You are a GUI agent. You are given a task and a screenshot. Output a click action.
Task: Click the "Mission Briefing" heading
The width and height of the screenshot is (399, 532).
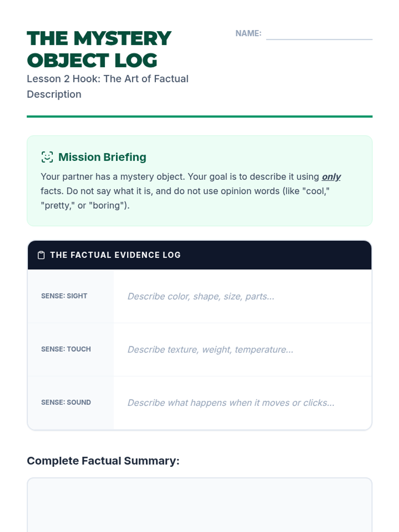point(102,157)
